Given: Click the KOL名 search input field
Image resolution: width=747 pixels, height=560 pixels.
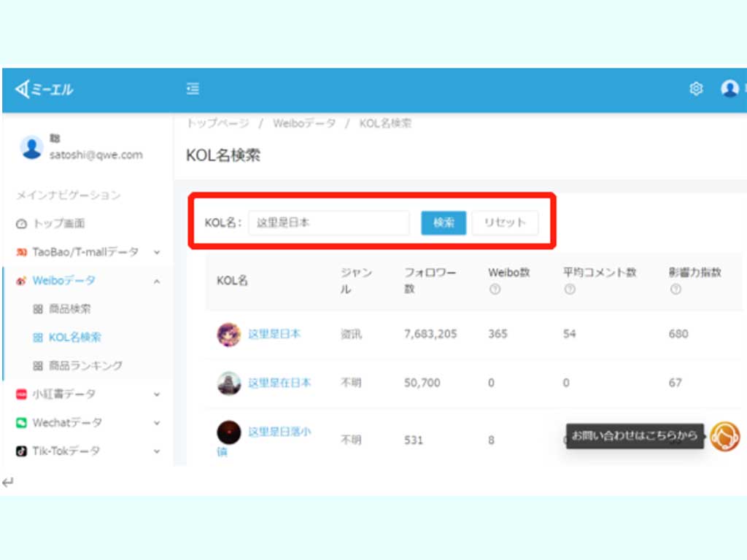Looking at the screenshot, I should point(328,223).
